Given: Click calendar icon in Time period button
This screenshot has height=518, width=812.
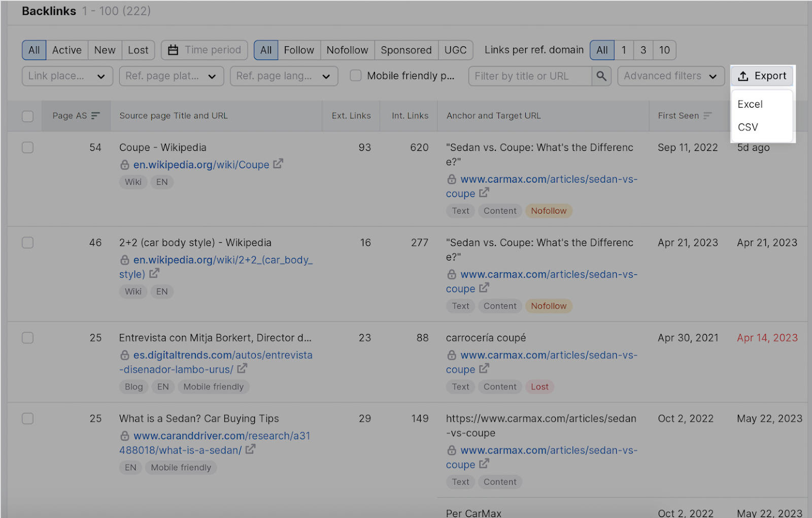Looking at the screenshot, I should click(x=173, y=50).
